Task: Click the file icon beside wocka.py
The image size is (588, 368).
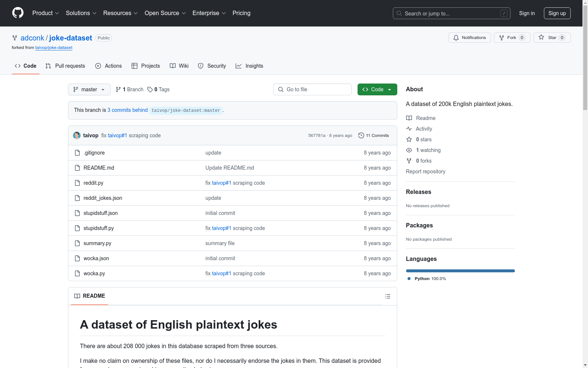Action: pos(77,273)
